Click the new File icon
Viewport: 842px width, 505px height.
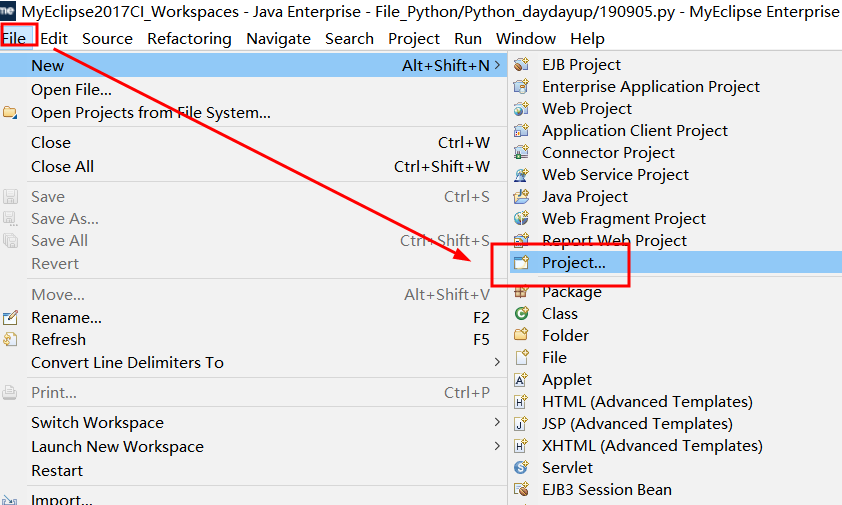(x=521, y=358)
